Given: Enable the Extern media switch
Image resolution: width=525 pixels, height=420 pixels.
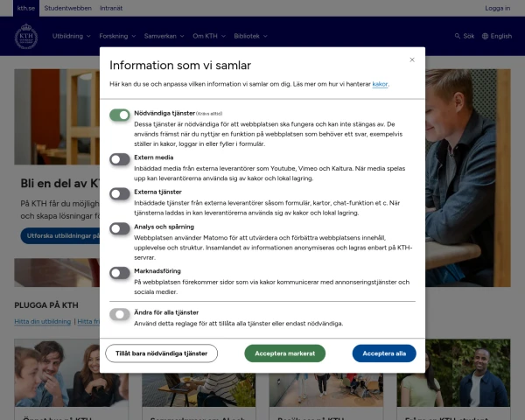Looking at the screenshot, I should [120, 158].
